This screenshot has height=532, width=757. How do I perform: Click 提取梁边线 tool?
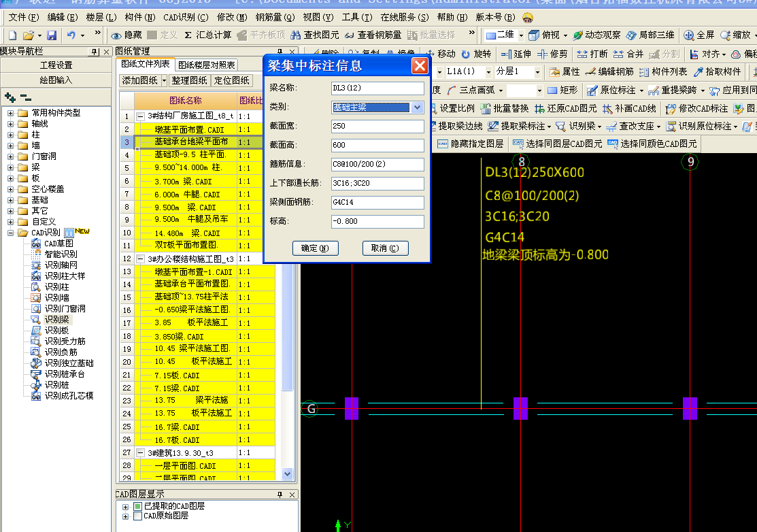[x=456, y=127]
